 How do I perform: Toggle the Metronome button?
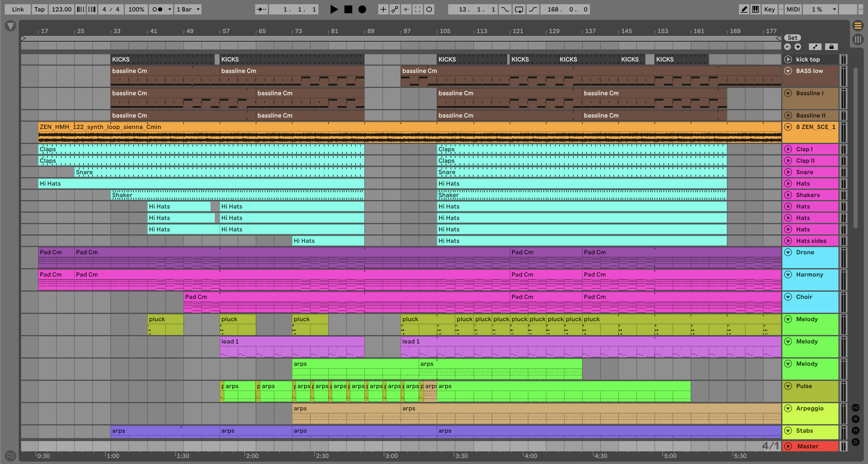click(x=157, y=9)
